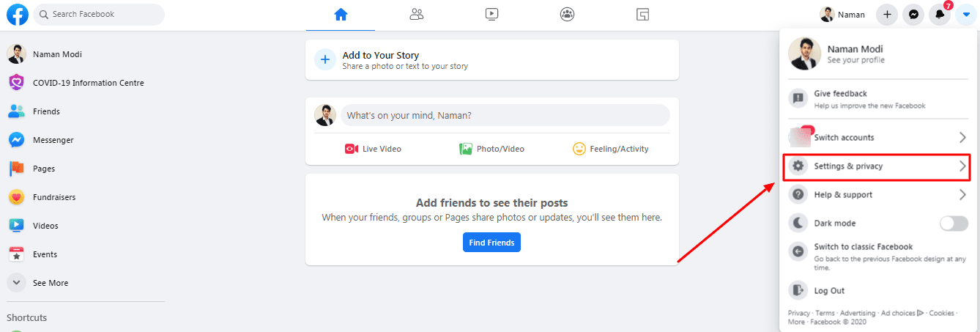
Task: Click the Find Friends button
Action: point(491,243)
